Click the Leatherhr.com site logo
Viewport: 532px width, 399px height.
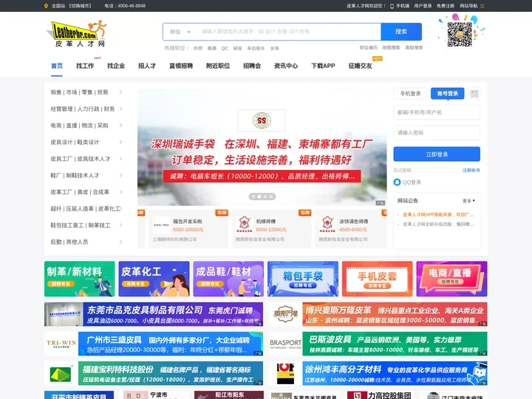click(x=76, y=33)
